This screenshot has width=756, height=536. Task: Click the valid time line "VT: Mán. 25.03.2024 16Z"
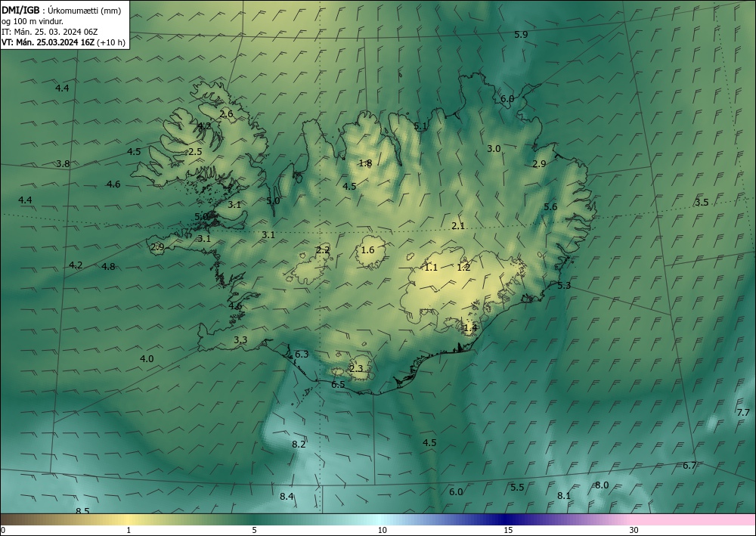pyautogui.click(x=48, y=42)
